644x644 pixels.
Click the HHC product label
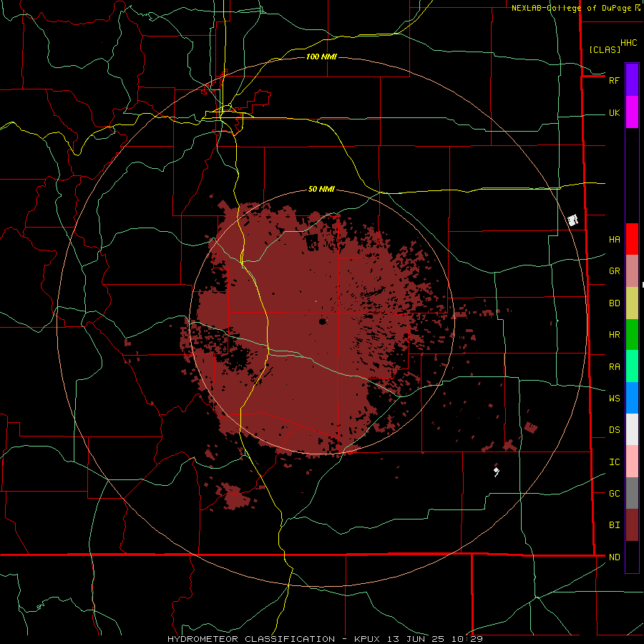coord(629,43)
